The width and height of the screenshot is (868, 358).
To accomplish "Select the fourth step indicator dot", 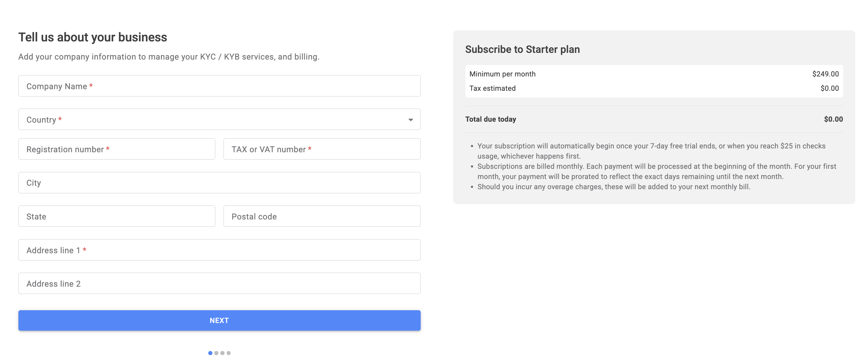I will pyautogui.click(x=229, y=353).
